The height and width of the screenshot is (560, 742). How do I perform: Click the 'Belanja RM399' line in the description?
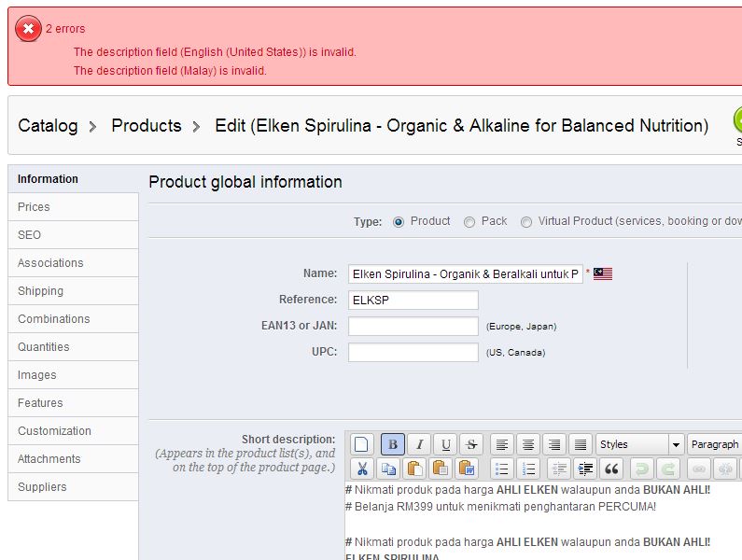500,507
